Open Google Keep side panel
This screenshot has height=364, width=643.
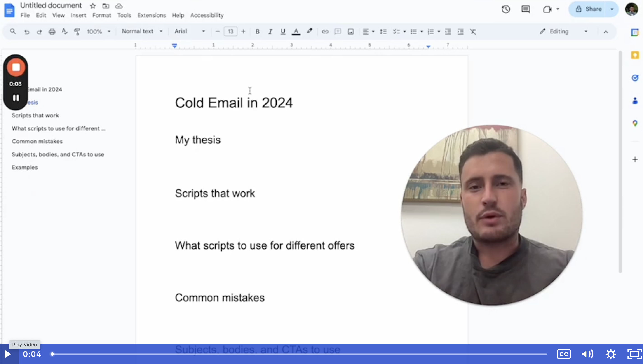635,55
